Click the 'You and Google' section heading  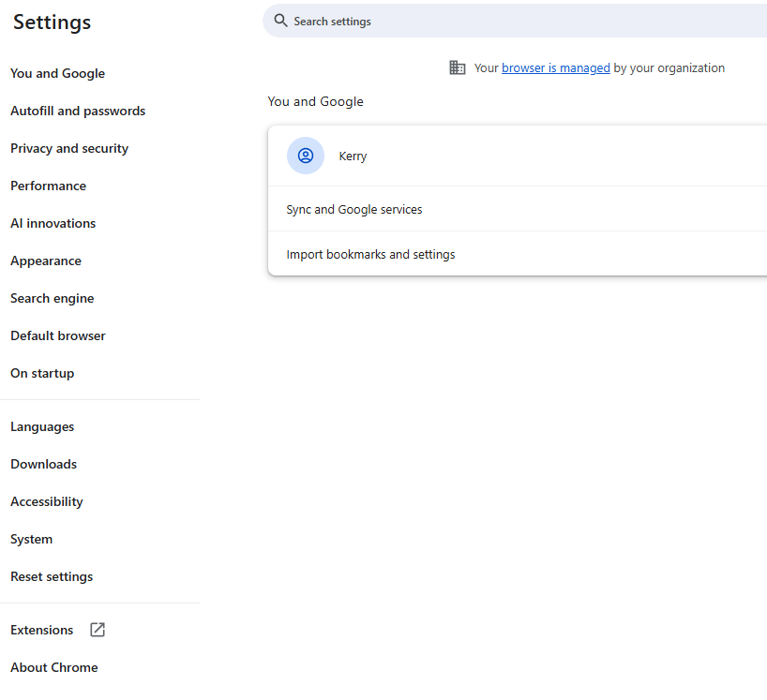pyautogui.click(x=315, y=102)
